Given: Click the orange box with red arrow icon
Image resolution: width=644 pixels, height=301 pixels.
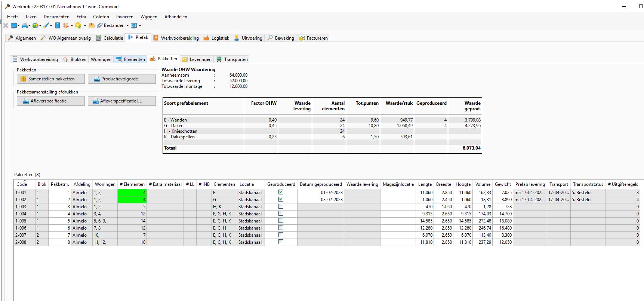Looking at the screenshot, I should [x=92, y=26].
